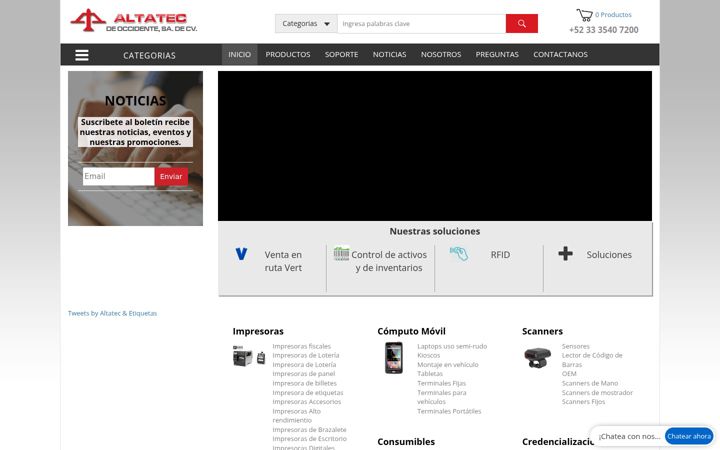Screen dimensions: 720x450
Task: Open the NOSOTROS menu item
Action: click(x=441, y=54)
